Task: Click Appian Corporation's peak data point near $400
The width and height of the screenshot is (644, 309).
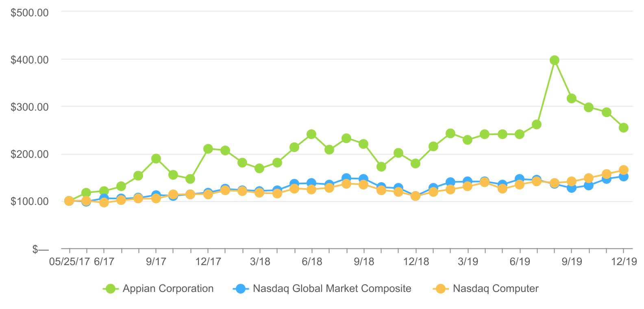Action: [x=554, y=60]
